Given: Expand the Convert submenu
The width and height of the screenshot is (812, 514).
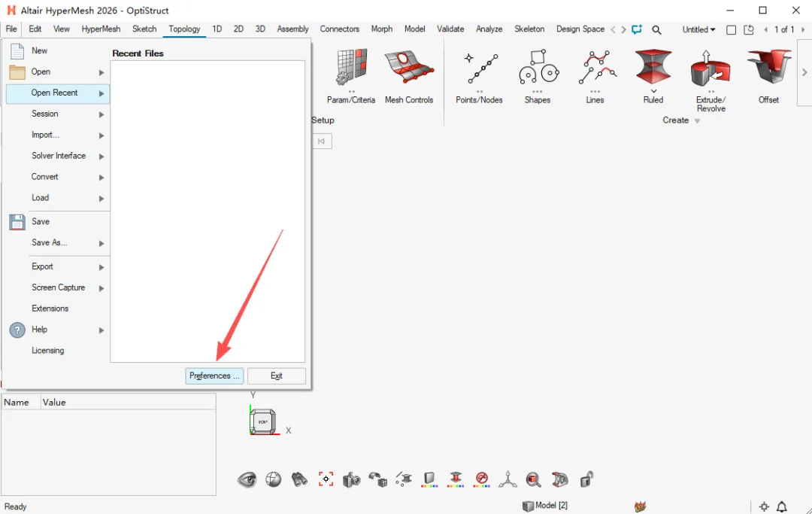Looking at the screenshot, I should [101, 177].
